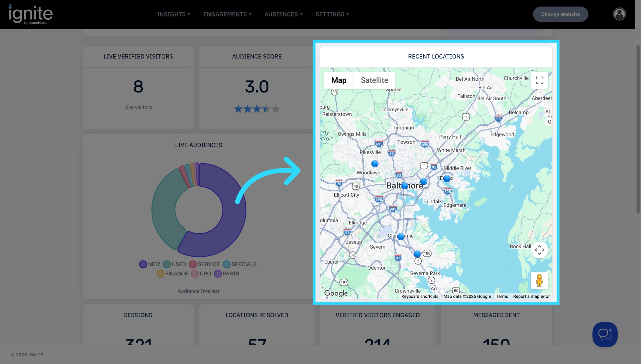641x364 pixels.
Task: Click the FINANCE color swatch in legend
Action: click(x=160, y=274)
